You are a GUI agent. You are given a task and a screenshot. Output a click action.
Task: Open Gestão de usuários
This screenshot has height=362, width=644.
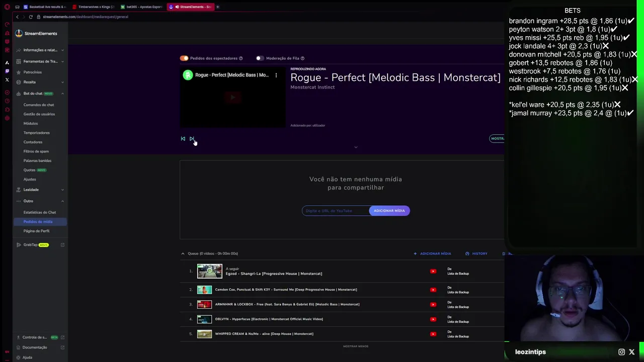tap(39, 114)
